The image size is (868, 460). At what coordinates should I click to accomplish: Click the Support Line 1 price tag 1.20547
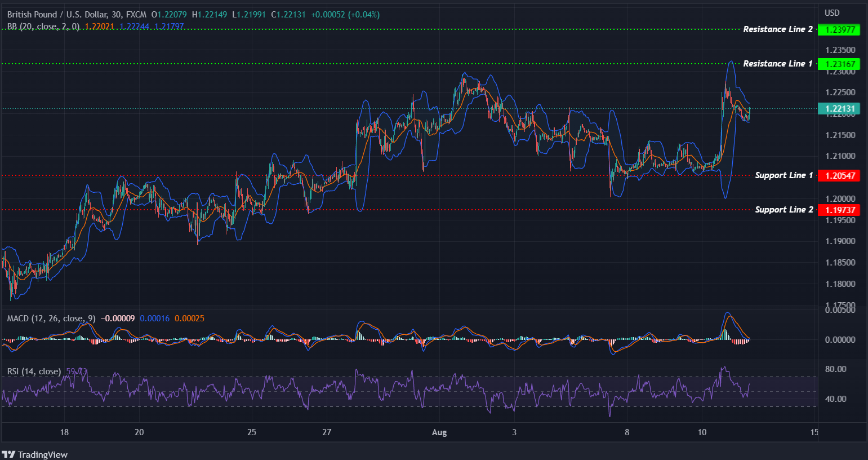(x=840, y=175)
